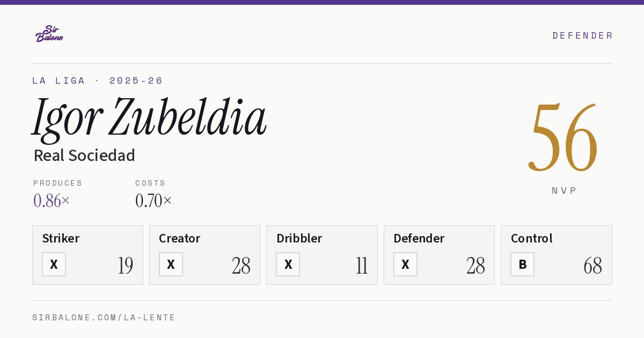The image size is (644, 338).
Task: Click the gold 56 NVP score
Action: [563, 138]
